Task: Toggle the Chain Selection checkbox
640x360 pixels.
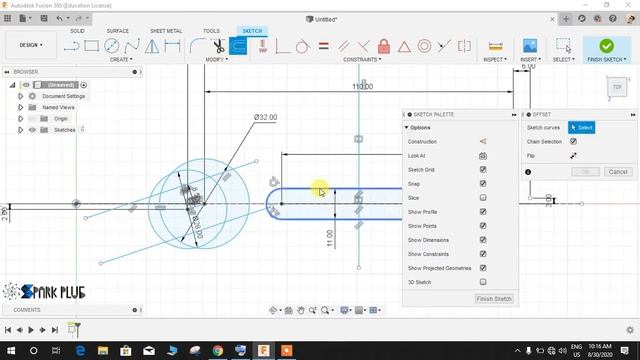Action: coord(573,141)
